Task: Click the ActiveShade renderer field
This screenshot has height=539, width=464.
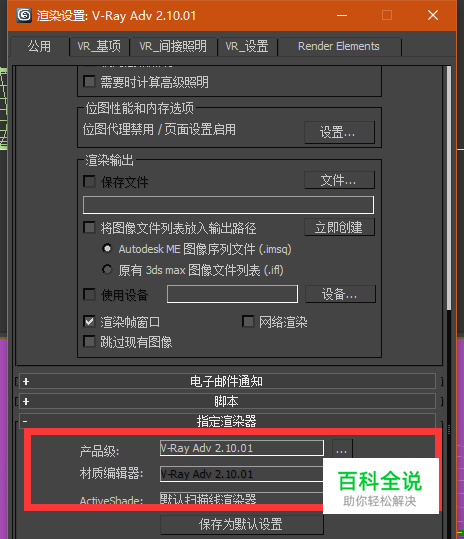Action: point(242,498)
